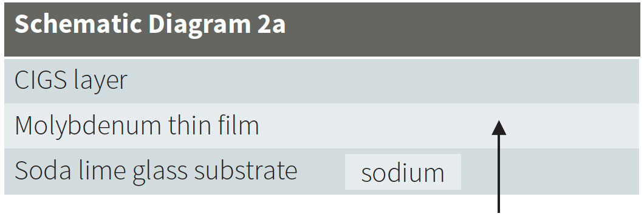Select the sodium label box
Viewport: 644px width, 219px height.
click(x=403, y=172)
